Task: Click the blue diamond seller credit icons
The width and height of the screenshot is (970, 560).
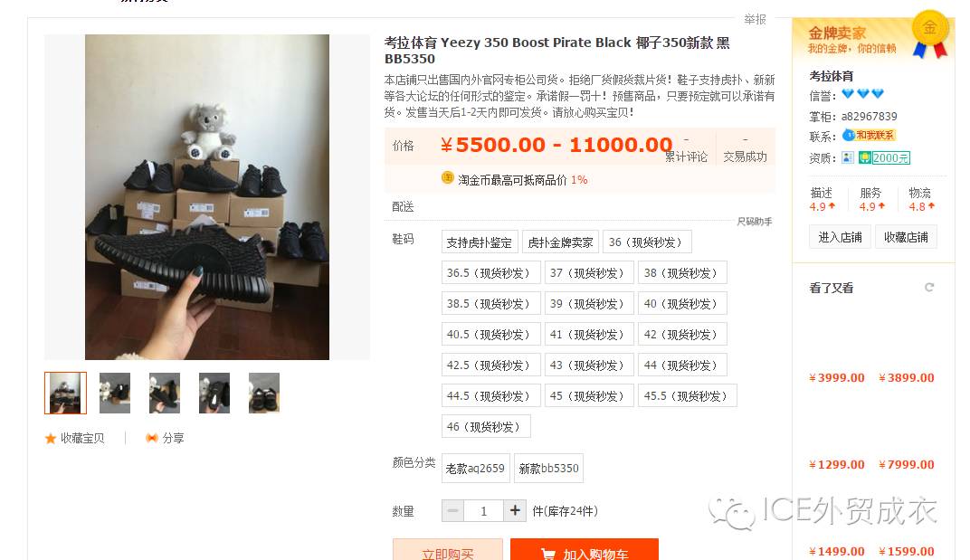Action: pos(862,94)
